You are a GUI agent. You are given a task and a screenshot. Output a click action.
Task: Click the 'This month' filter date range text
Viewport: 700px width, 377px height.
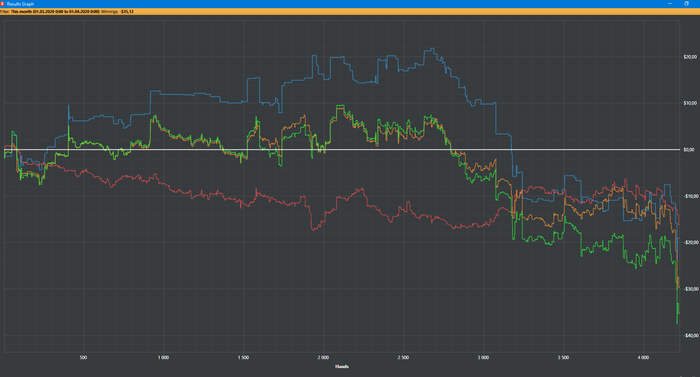(55, 12)
